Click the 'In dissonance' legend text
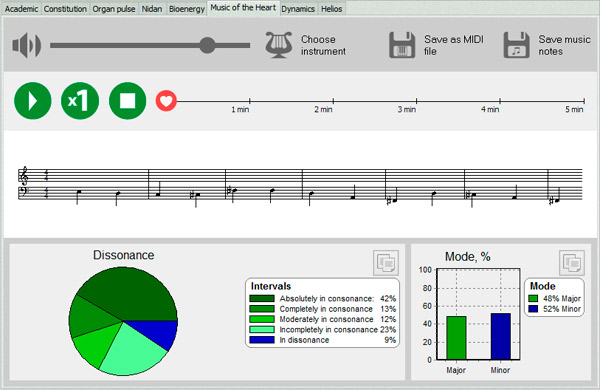Viewport: 600px width, 390px height. [304, 340]
